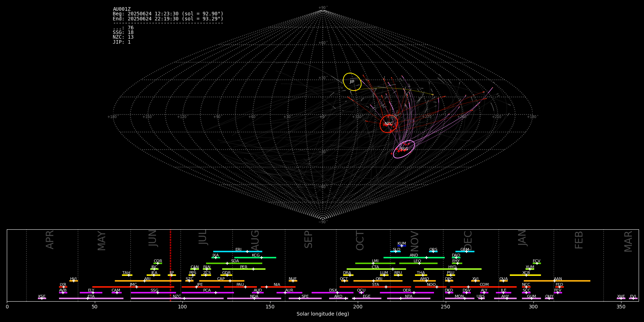Click the purple CAM shower marker
Image resolution: width=644 pixels, height=322 pixels.
coord(116,293)
